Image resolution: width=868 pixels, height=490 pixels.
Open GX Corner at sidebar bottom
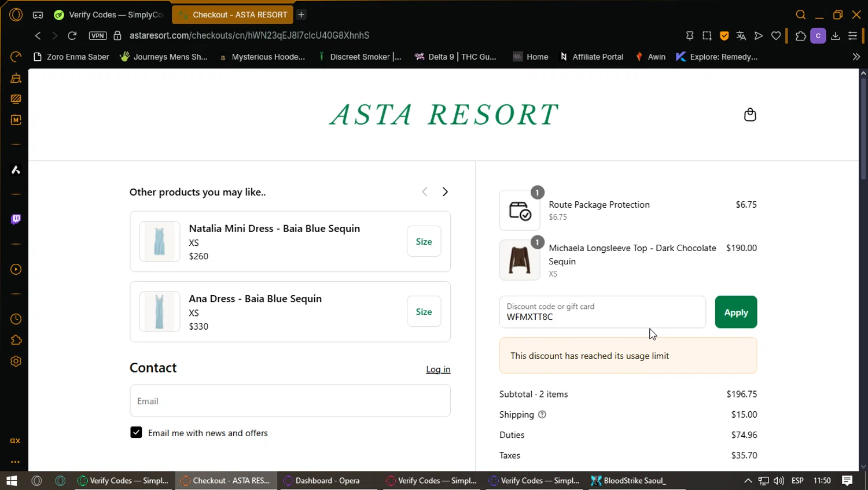16,441
